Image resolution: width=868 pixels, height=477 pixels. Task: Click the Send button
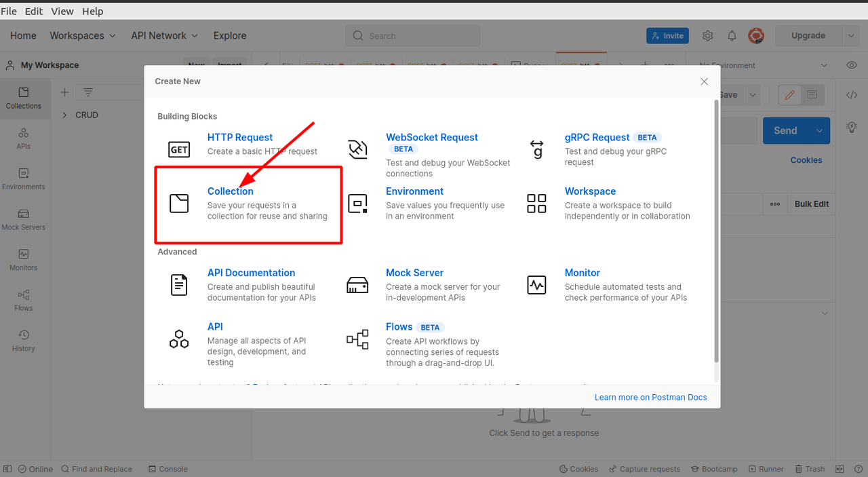pyautogui.click(x=785, y=130)
